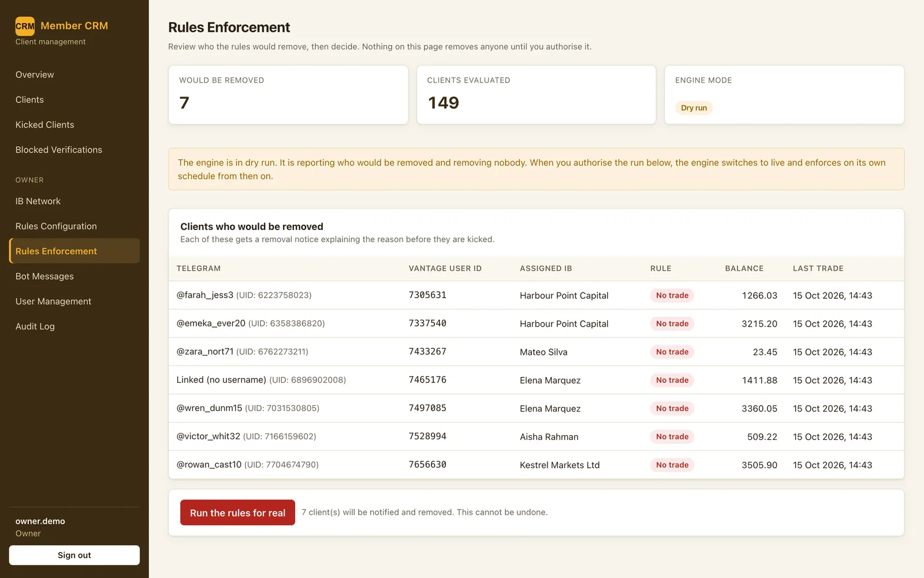This screenshot has height=578, width=924.
Task: Click Harbour Point Capital for @farah_jess3
Action: tap(564, 295)
